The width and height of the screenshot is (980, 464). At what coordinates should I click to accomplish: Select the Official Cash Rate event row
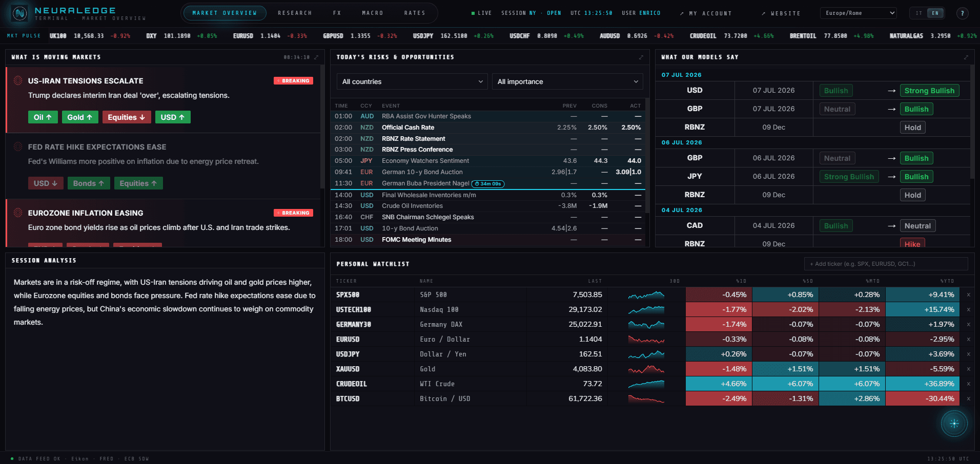(487, 128)
